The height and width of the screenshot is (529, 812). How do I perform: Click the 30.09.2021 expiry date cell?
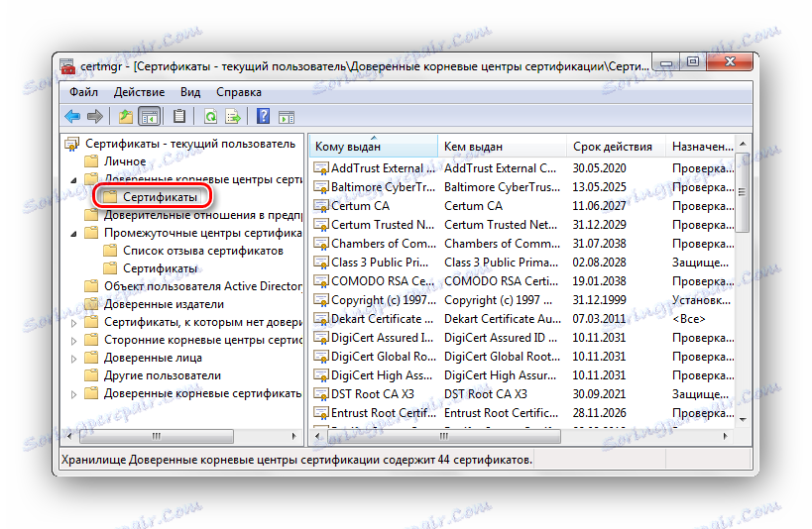(599, 394)
